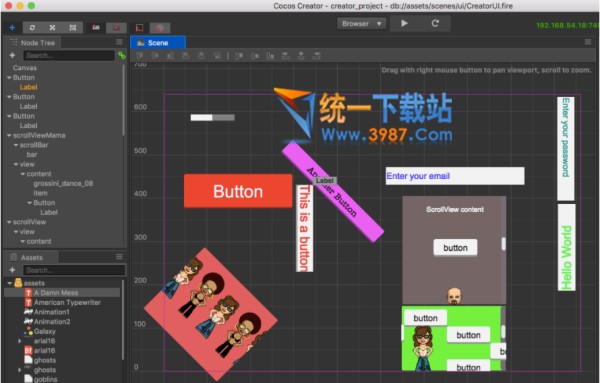Click the green link icon beside node search
Viewport: 600px width, 383px height.
122,55
